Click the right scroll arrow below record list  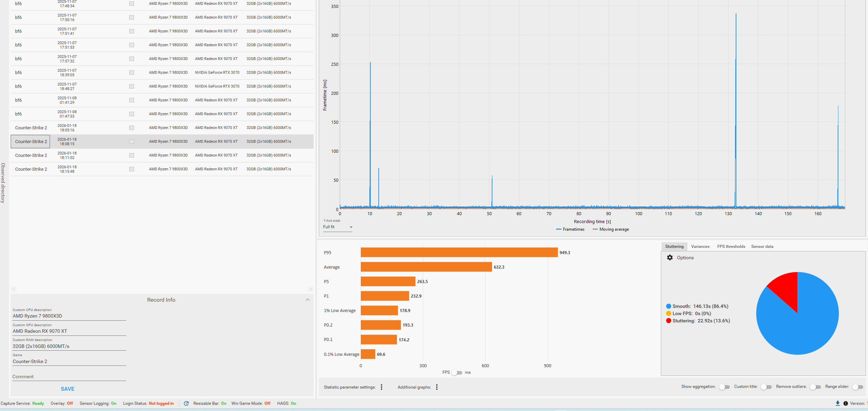310,289
